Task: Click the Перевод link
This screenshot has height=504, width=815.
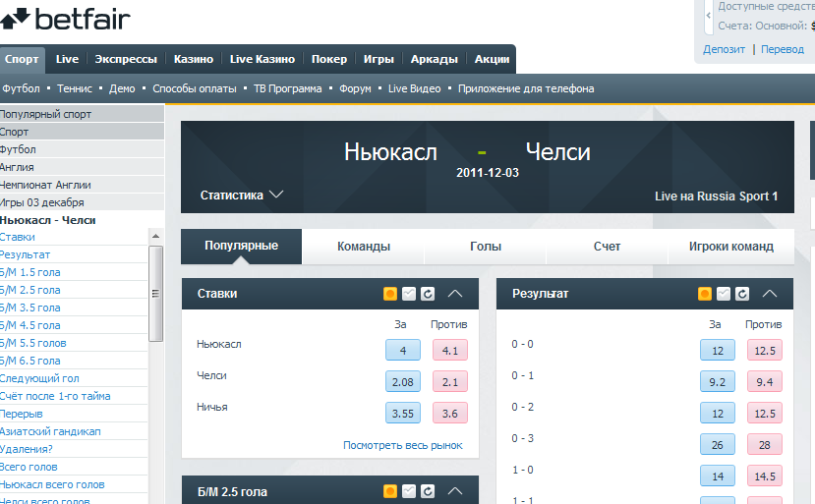Action: (783, 49)
